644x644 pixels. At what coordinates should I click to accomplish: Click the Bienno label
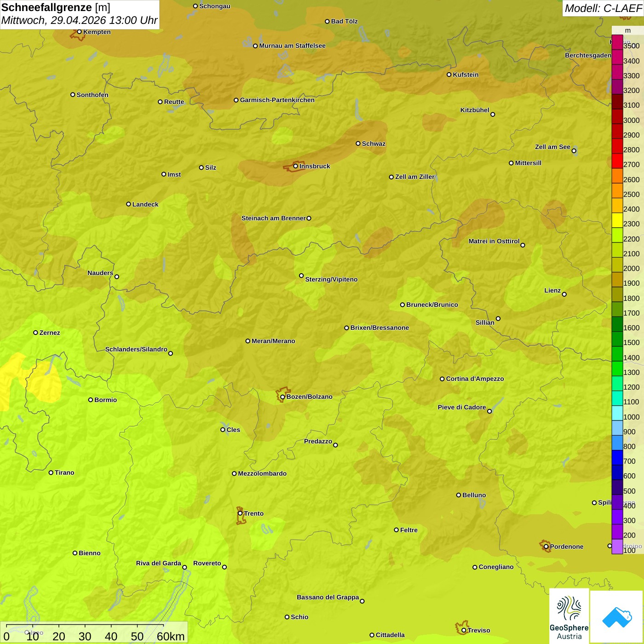(x=89, y=553)
